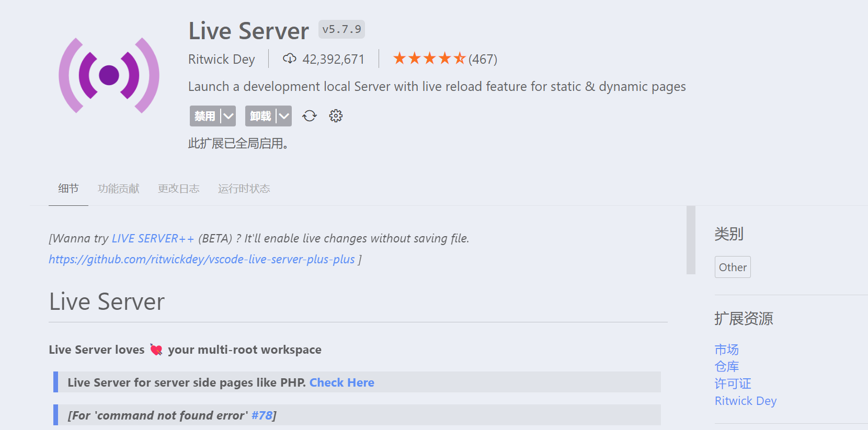Open the 许可证 license link
868x430 pixels.
[733, 384]
